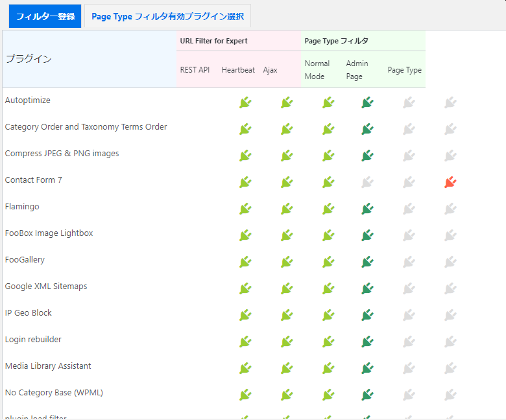
Task: Click last gray plug in IP Geo Block row
Action: click(450, 315)
